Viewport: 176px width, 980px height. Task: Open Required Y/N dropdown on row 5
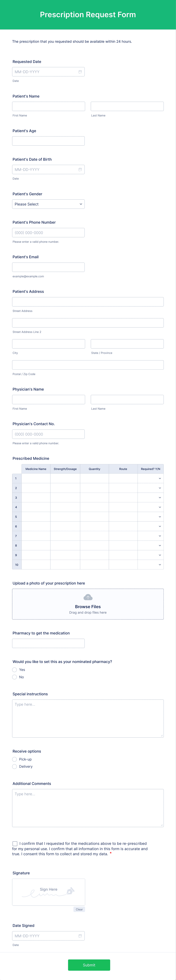[x=160, y=517]
